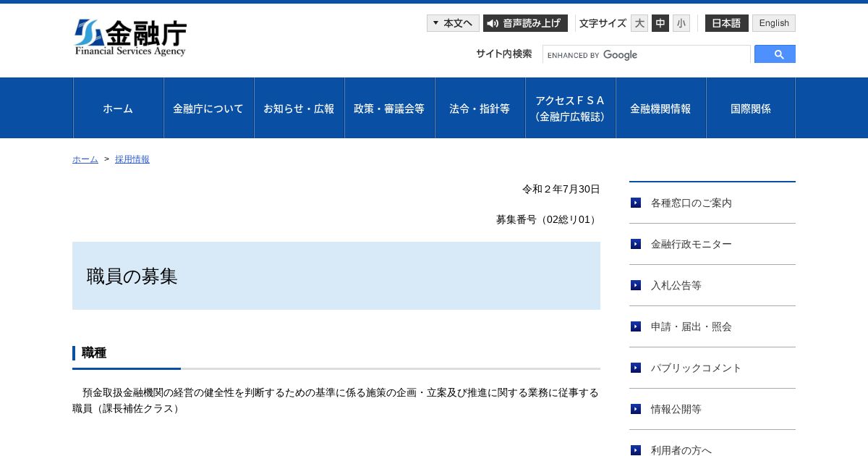Screen dimensions: 868x456
Task: Jump to main content with 本文へ
Action: click(453, 23)
